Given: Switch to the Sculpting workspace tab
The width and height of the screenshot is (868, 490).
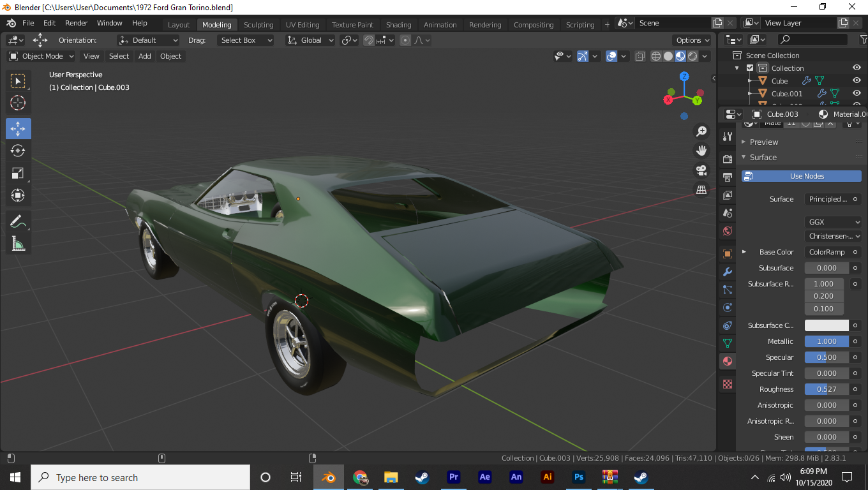Looking at the screenshot, I should (258, 25).
